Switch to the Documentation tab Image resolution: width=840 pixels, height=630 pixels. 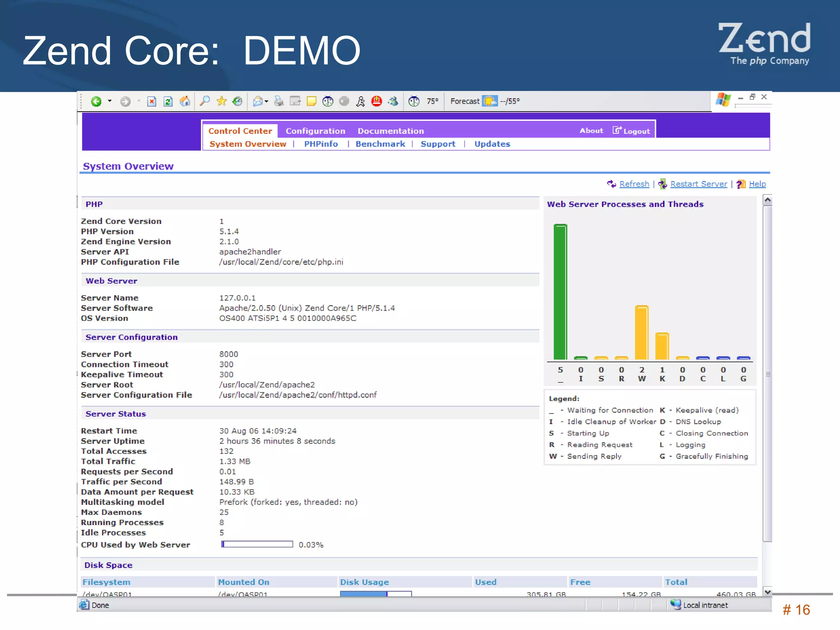pyautogui.click(x=390, y=131)
